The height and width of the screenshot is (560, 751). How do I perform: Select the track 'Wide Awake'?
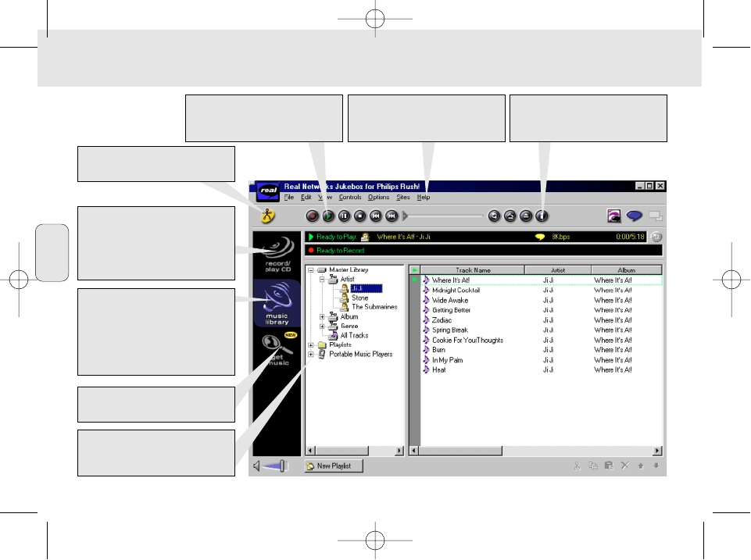point(449,300)
